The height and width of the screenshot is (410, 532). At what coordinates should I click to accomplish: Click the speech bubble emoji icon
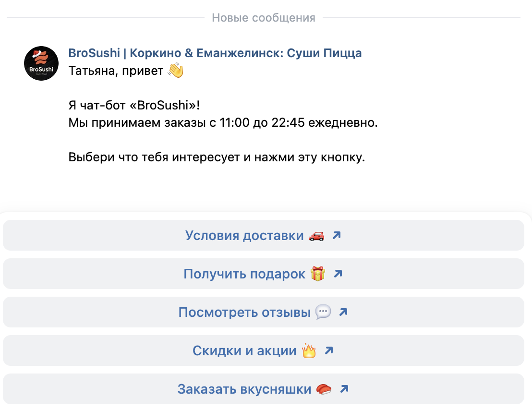pos(323,313)
